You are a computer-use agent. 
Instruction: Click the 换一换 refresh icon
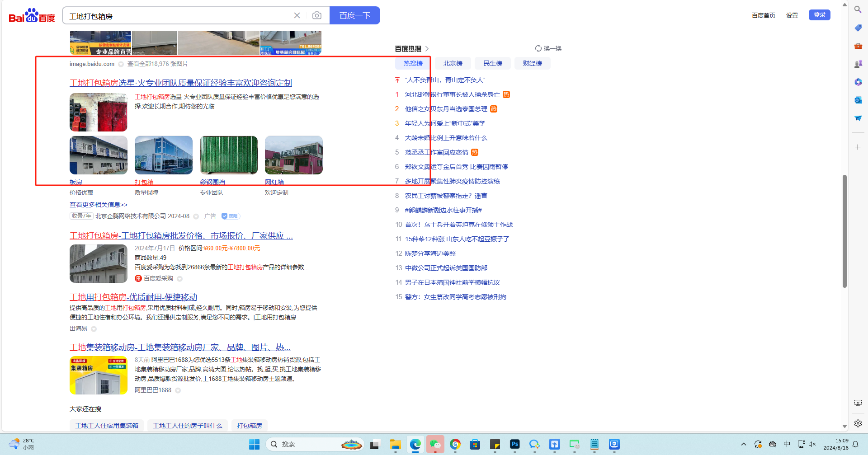click(538, 48)
